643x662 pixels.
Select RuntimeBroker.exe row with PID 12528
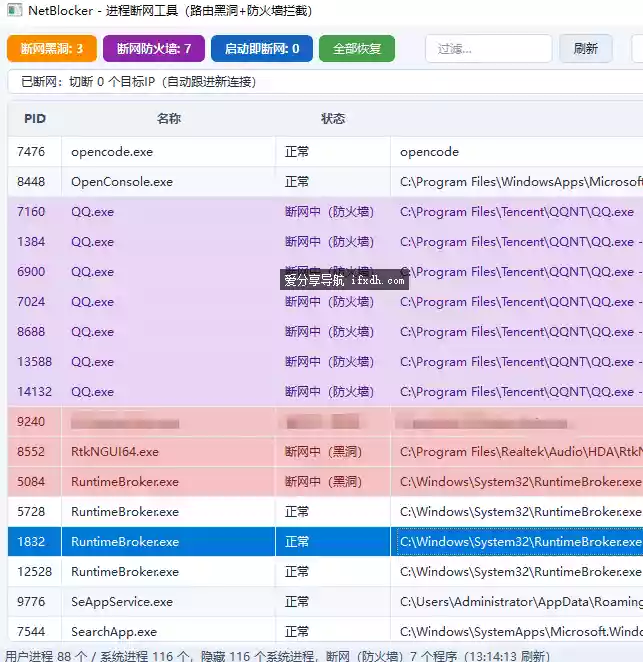pyautogui.click(x=325, y=571)
